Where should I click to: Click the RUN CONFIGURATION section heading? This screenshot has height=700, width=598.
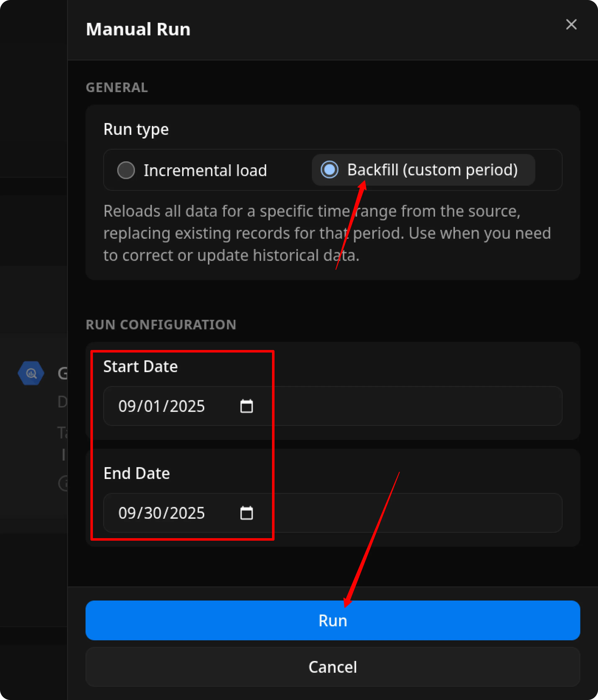coord(161,325)
